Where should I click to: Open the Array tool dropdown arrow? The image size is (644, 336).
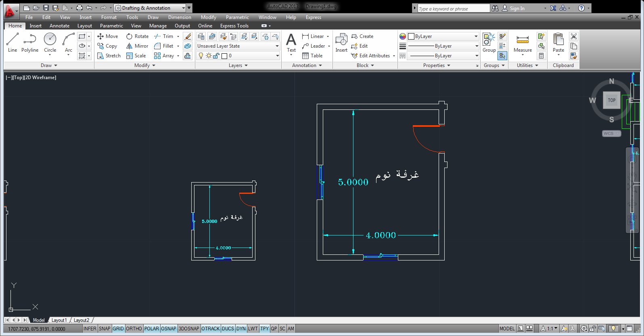coord(178,56)
